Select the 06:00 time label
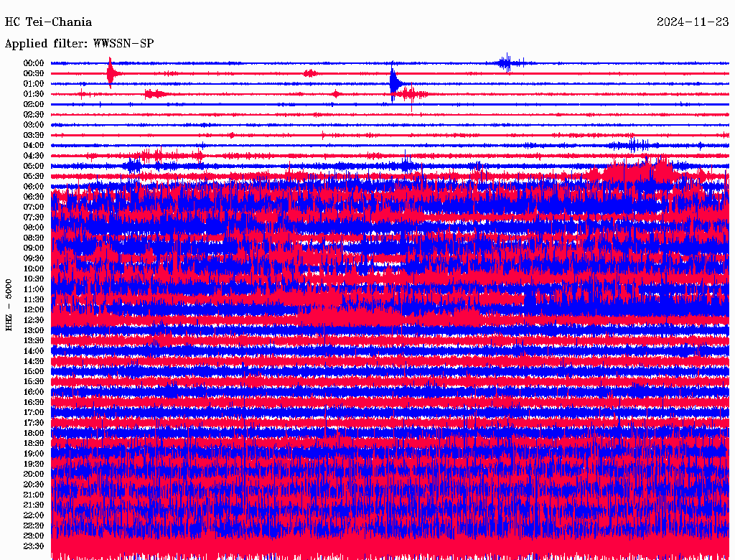735x560 pixels. [34, 187]
